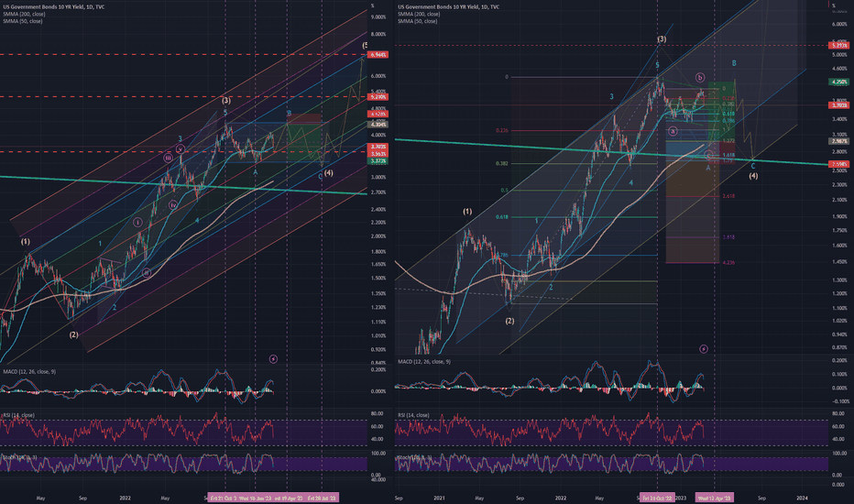The height and width of the screenshot is (504, 854).
Task: Click the 5.297% red price label in right chart
Action: tap(839, 46)
